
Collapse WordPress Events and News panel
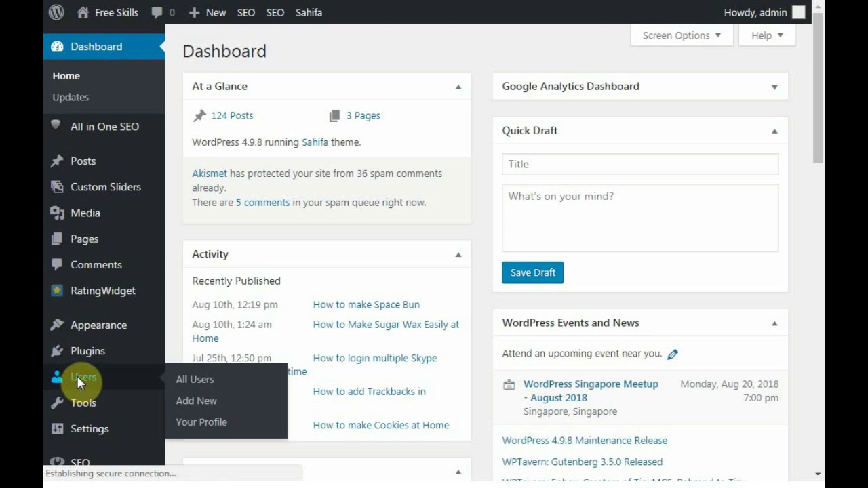click(x=774, y=323)
